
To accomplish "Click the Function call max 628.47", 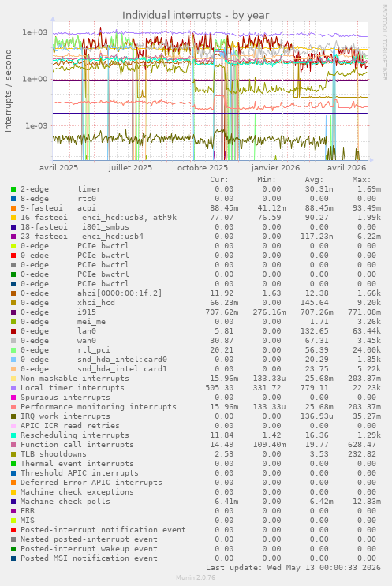I will pos(362,445).
